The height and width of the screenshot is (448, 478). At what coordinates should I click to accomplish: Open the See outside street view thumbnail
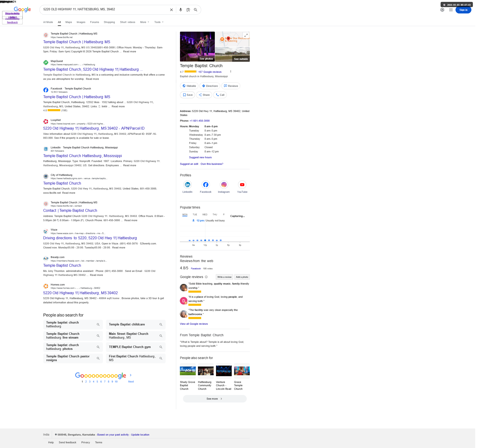tap(233, 54)
